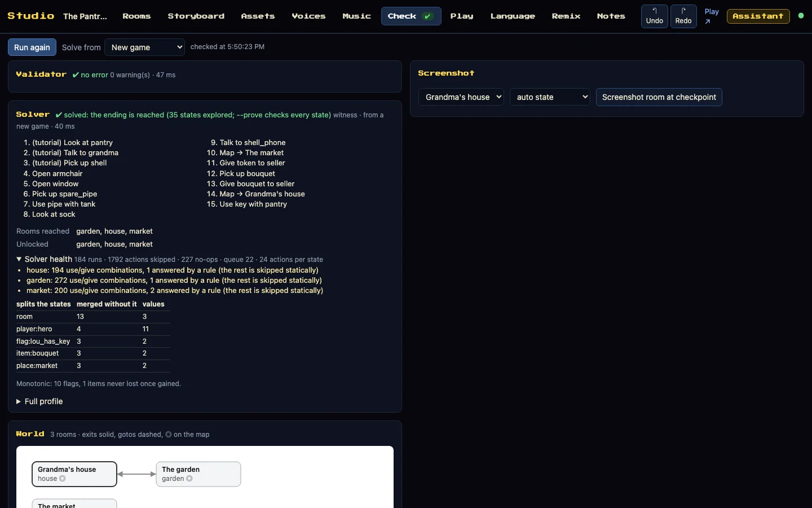Open the Voices tab
This screenshot has width=812, height=508.
pyautogui.click(x=308, y=16)
